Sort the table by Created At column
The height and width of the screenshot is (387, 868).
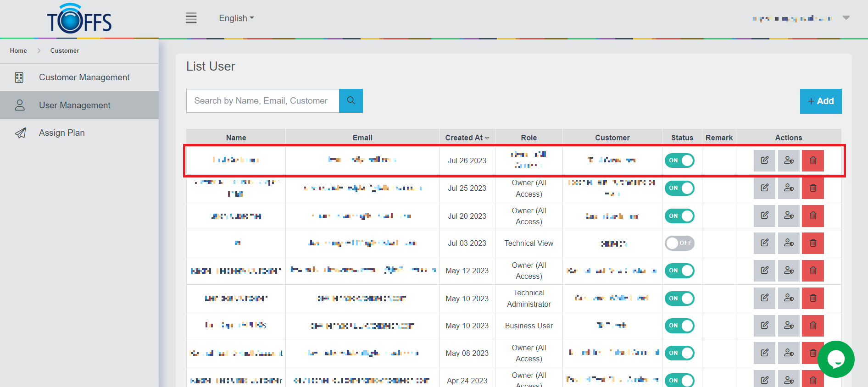pos(467,138)
